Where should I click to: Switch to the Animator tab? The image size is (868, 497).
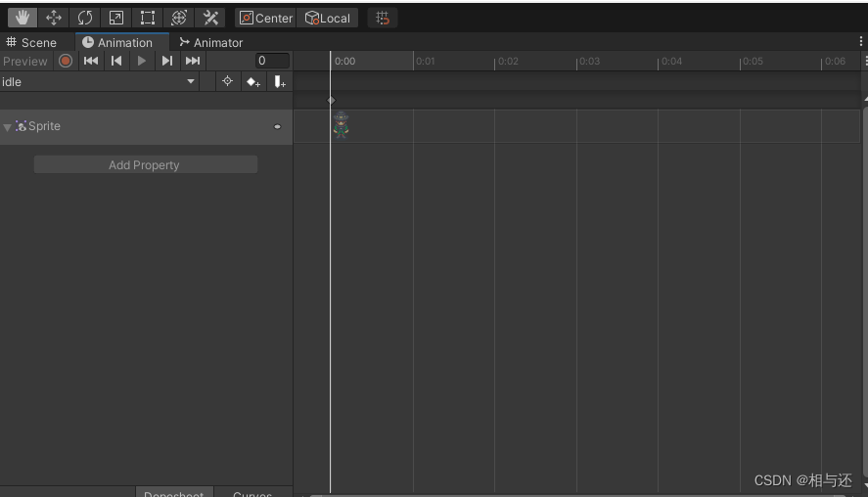(211, 43)
